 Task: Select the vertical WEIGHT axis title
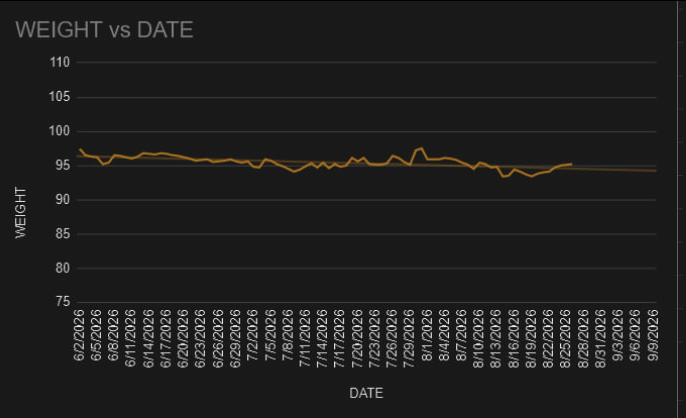(21, 213)
